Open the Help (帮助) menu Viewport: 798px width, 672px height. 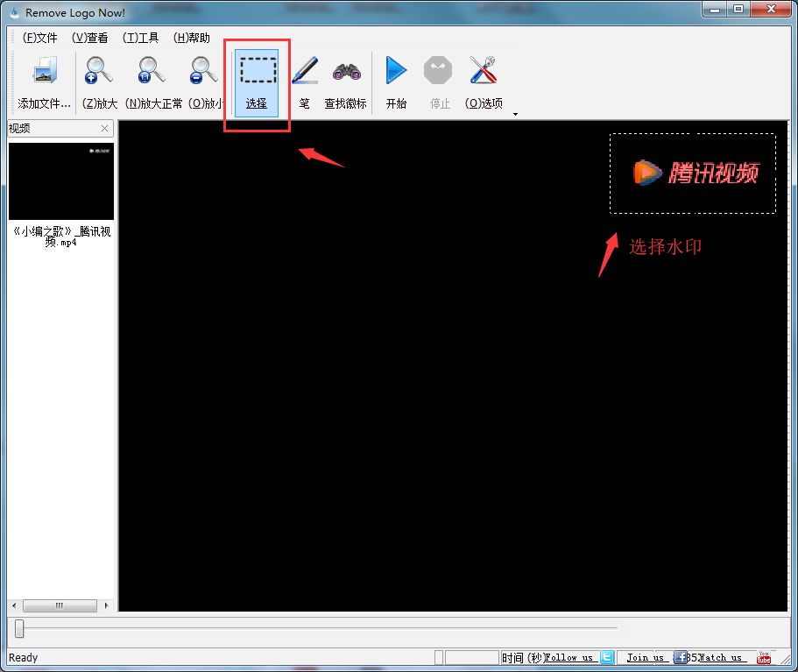pyautogui.click(x=191, y=38)
